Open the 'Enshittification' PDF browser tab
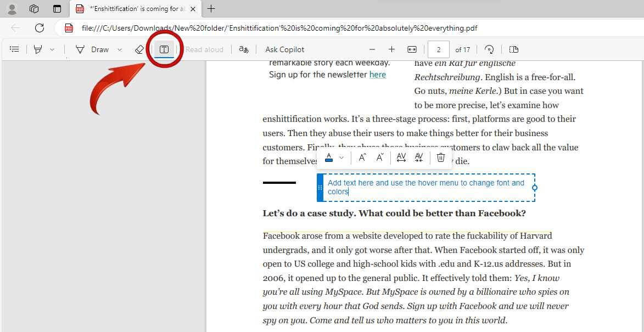Viewport: 644px width, 332px height. [x=132, y=9]
